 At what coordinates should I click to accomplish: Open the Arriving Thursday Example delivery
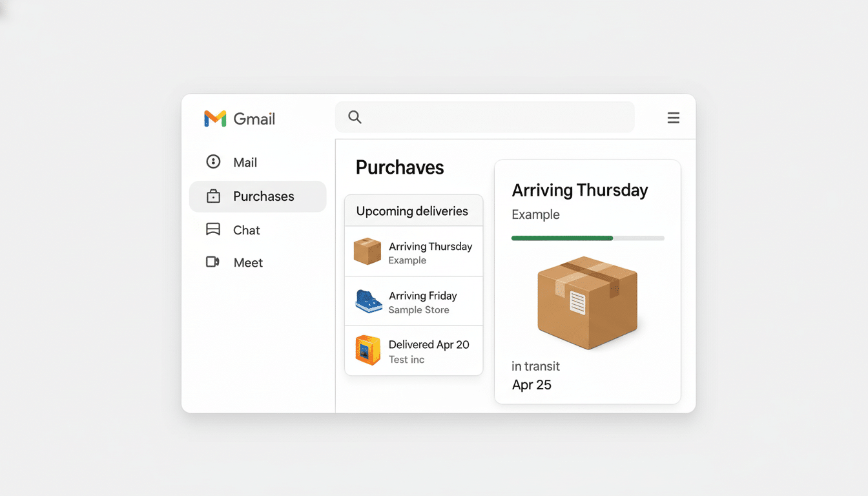[x=413, y=252]
